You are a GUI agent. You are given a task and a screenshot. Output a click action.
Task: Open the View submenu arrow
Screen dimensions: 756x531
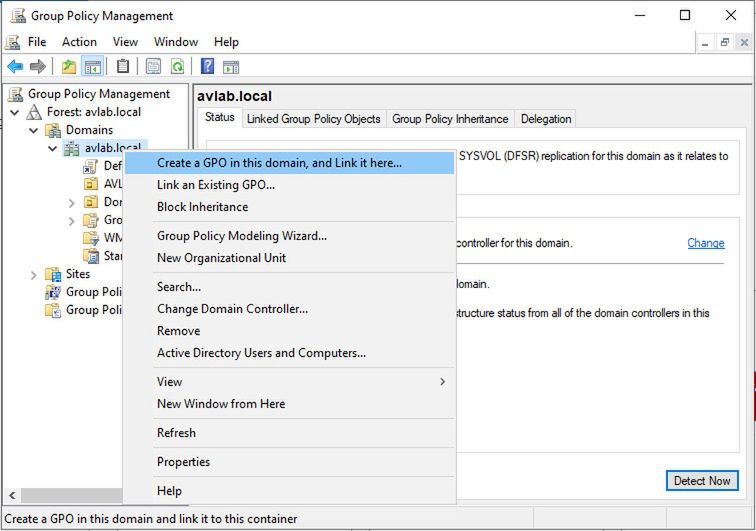coord(443,381)
